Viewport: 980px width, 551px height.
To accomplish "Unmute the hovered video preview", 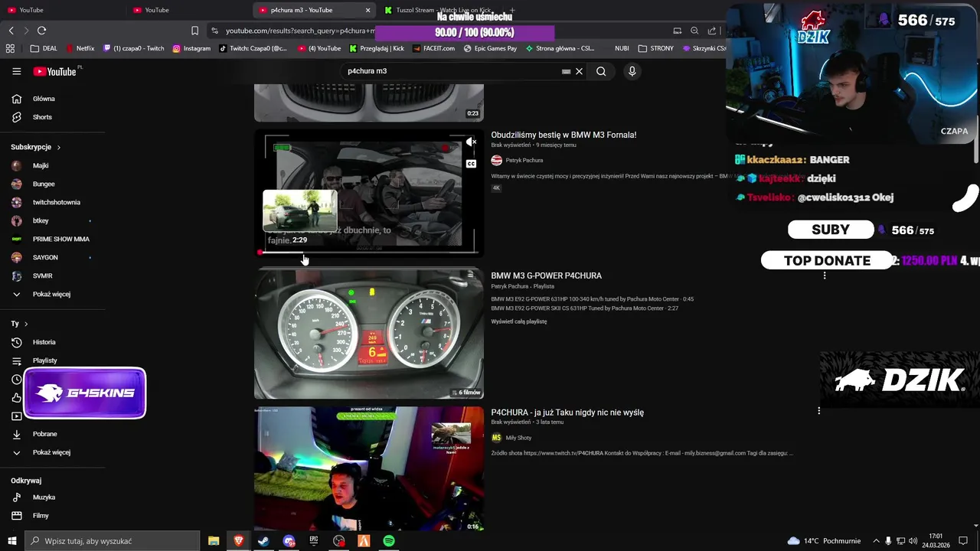I will (x=471, y=142).
